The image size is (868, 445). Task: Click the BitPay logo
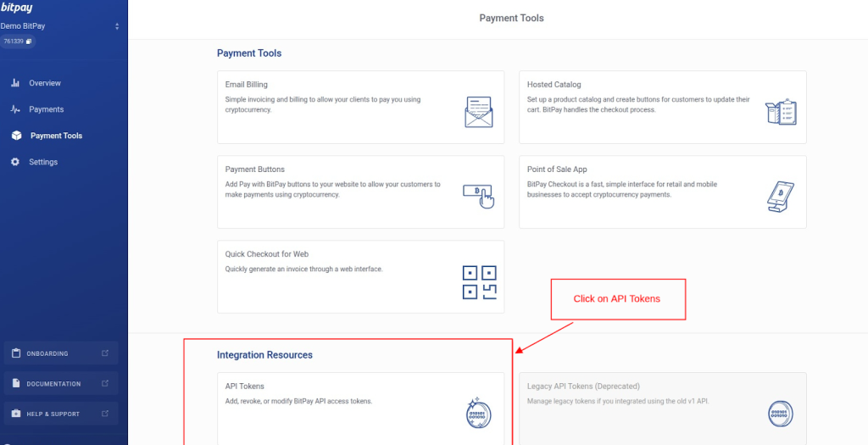click(x=17, y=7)
